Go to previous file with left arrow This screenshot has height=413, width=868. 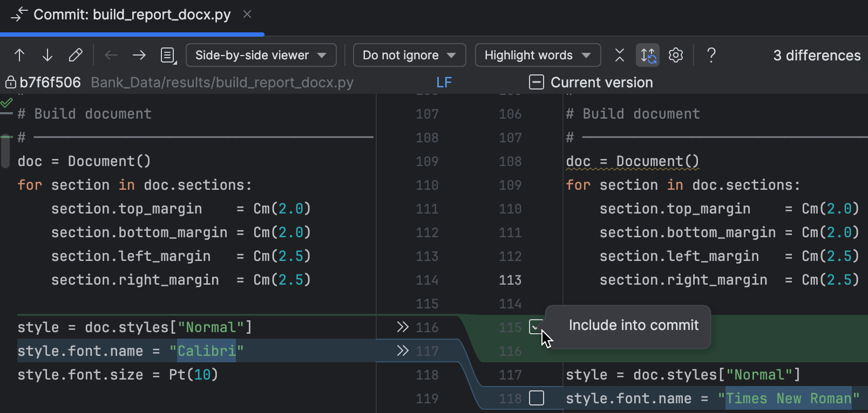[111, 55]
